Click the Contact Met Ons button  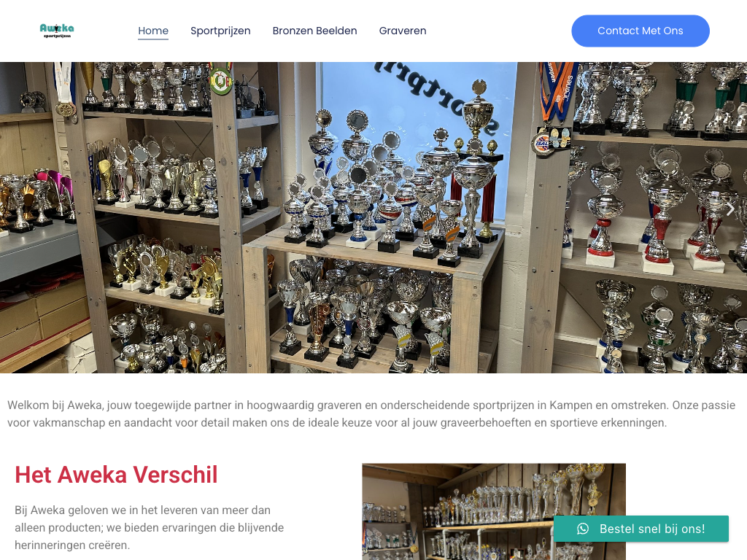point(640,31)
